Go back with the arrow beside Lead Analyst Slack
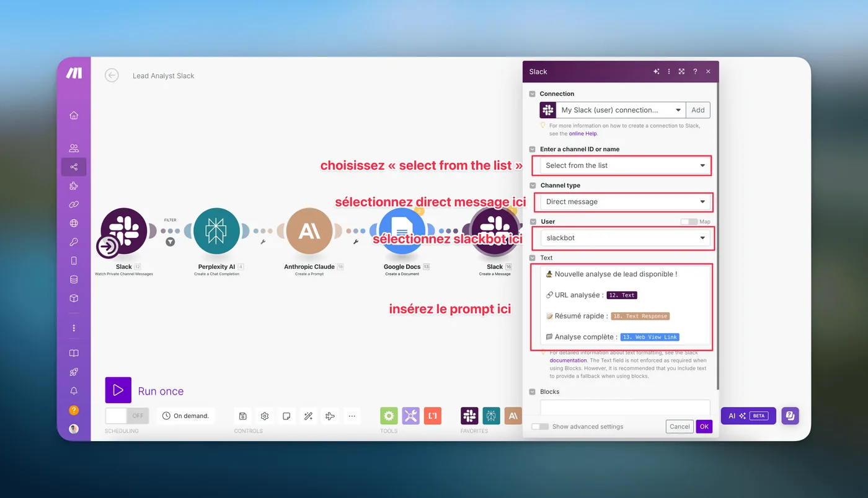The height and width of the screenshot is (498, 868). pyautogui.click(x=112, y=75)
